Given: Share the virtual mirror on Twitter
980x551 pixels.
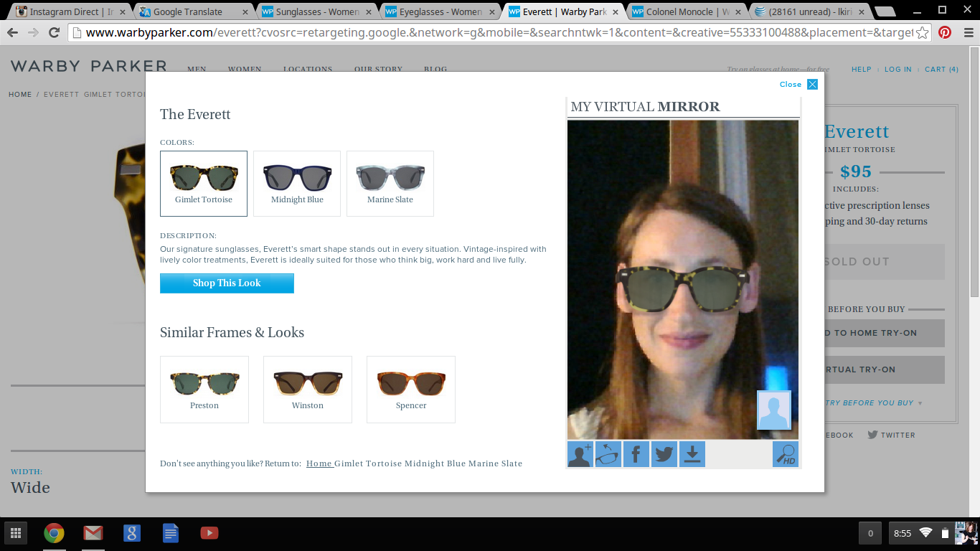Looking at the screenshot, I should (x=664, y=455).
